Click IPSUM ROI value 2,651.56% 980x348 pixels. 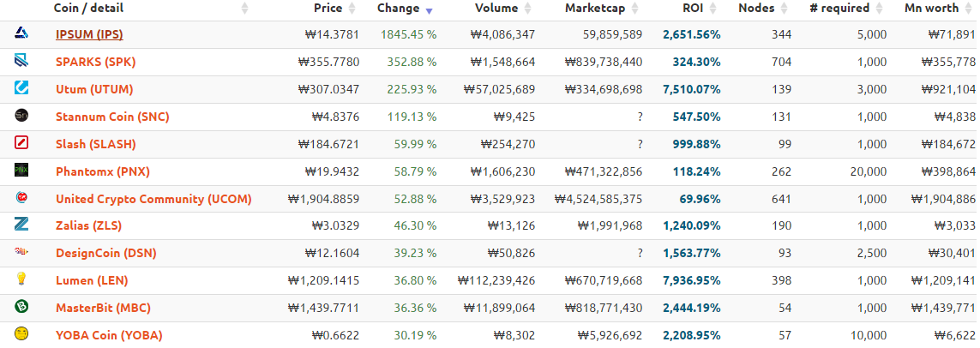[692, 35]
